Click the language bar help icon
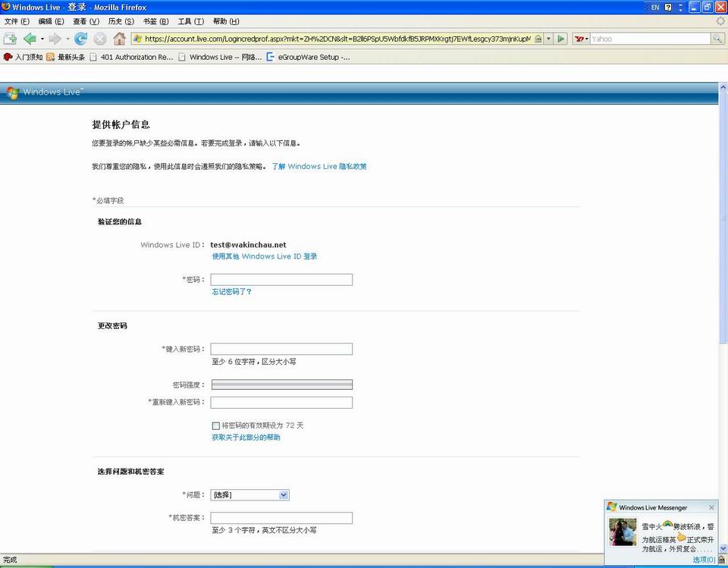Viewport: 728px width, 568px height. (x=668, y=8)
